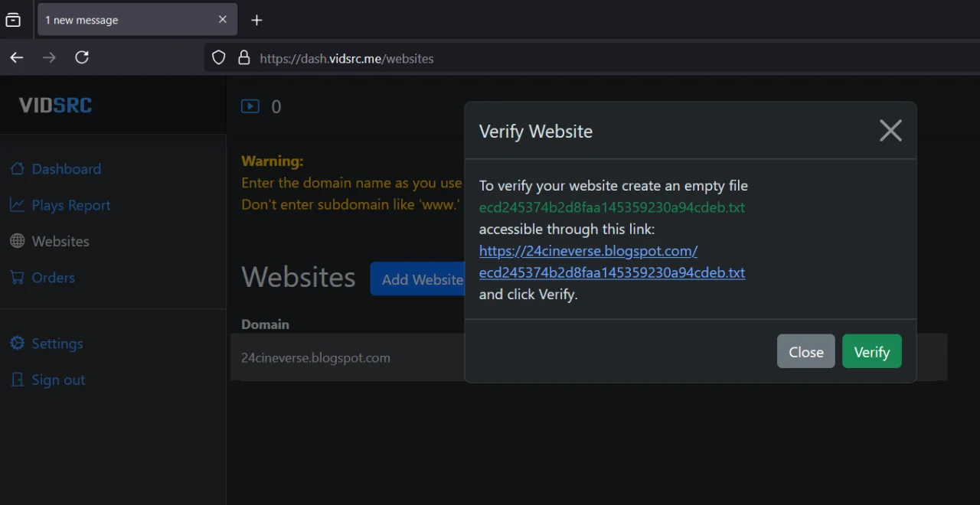Click the browser back arrow

pos(17,57)
